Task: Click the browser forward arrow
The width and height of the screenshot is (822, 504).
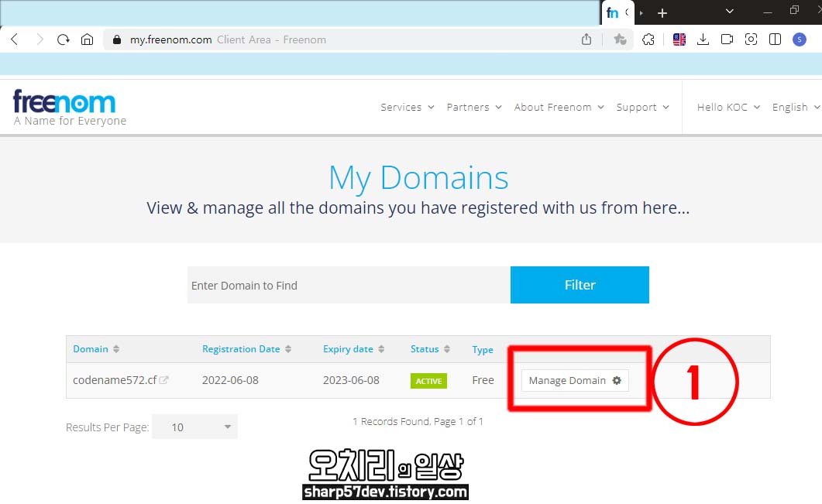Action: click(40, 39)
